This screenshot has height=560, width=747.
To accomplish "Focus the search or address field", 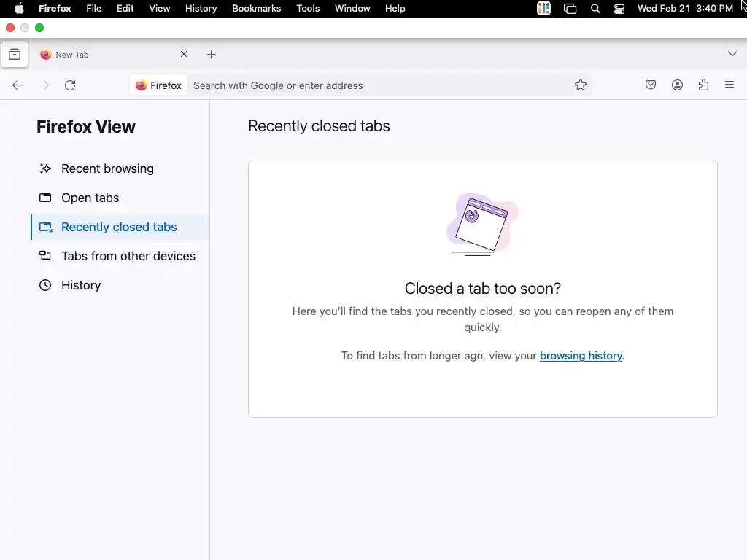I will [379, 86].
